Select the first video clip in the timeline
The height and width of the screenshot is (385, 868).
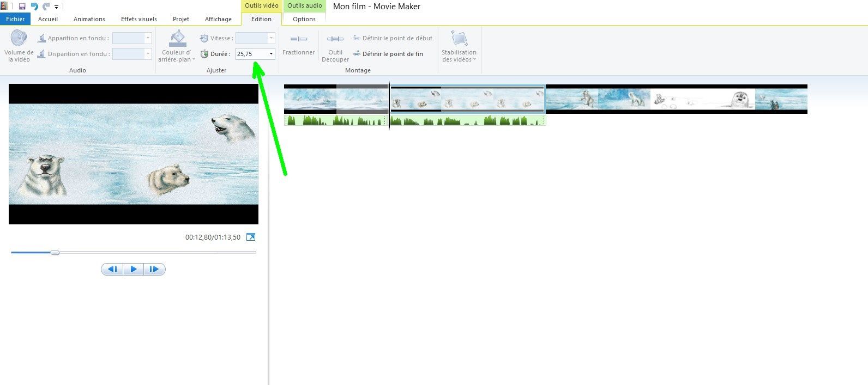(336, 99)
